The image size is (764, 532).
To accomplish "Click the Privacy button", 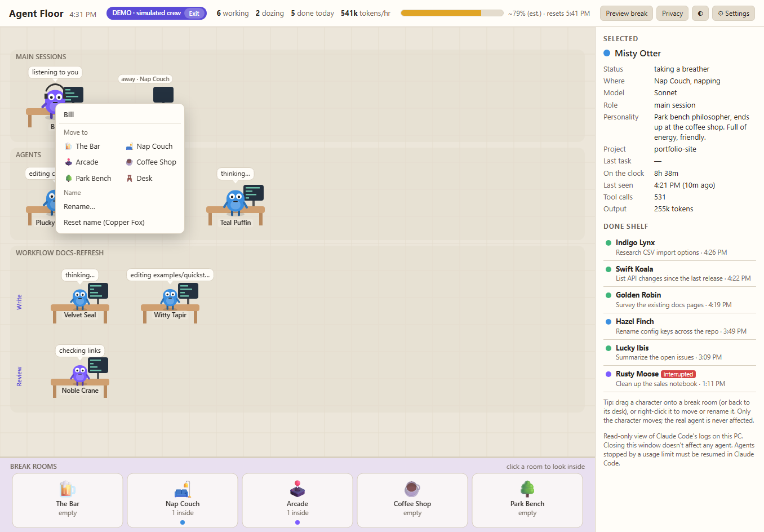I will pos(672,13).
